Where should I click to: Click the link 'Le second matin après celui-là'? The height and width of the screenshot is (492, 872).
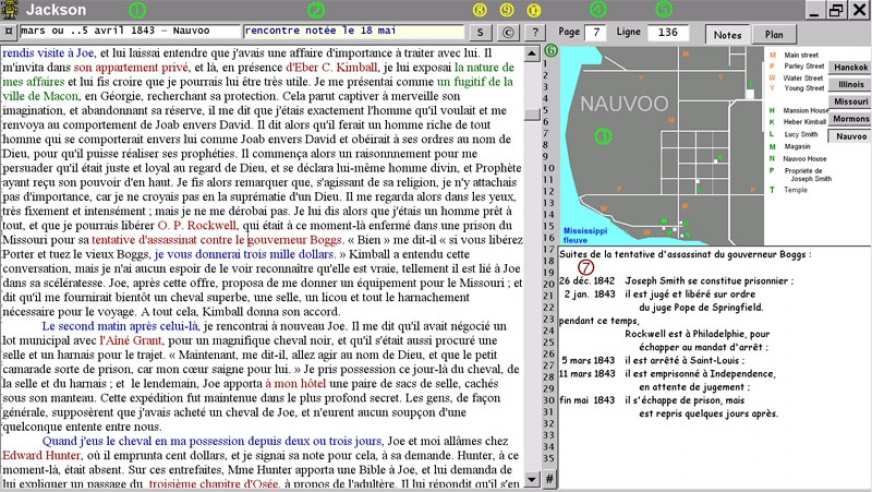[120, 326]
